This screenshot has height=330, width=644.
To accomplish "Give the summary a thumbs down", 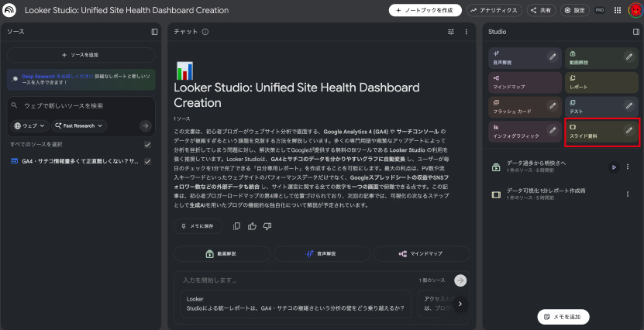I will tap(267, 226).
